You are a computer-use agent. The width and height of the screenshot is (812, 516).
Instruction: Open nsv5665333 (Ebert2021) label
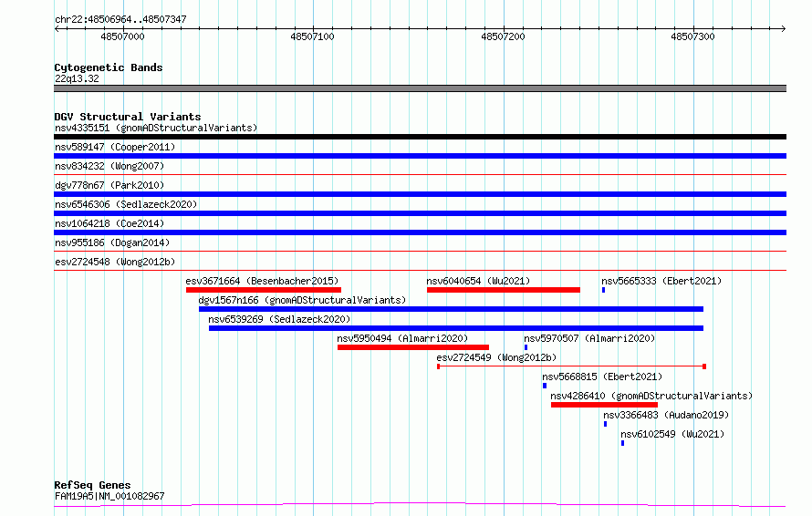(661, 281)
